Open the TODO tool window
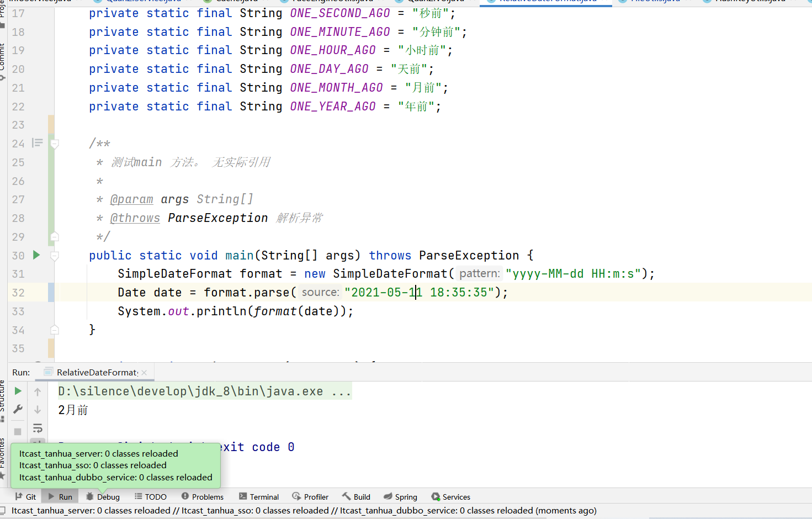812x519 pixels. (150, 497)
